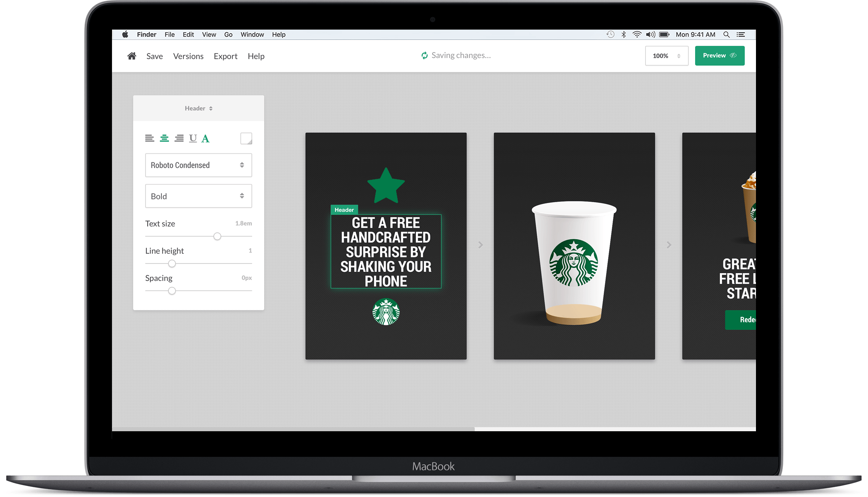868x497 pixels.
Task: Open the Header element selector dropdown
Action: click(x=198, y=108)
